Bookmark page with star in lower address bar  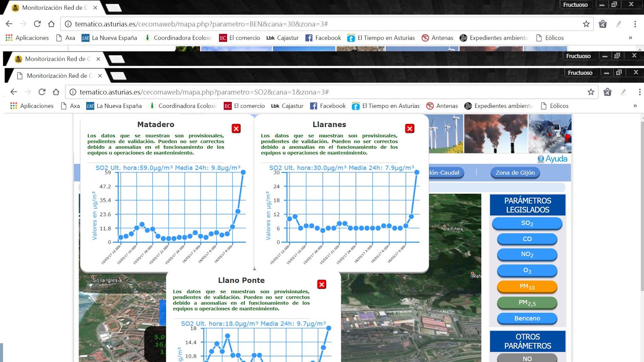591,92
